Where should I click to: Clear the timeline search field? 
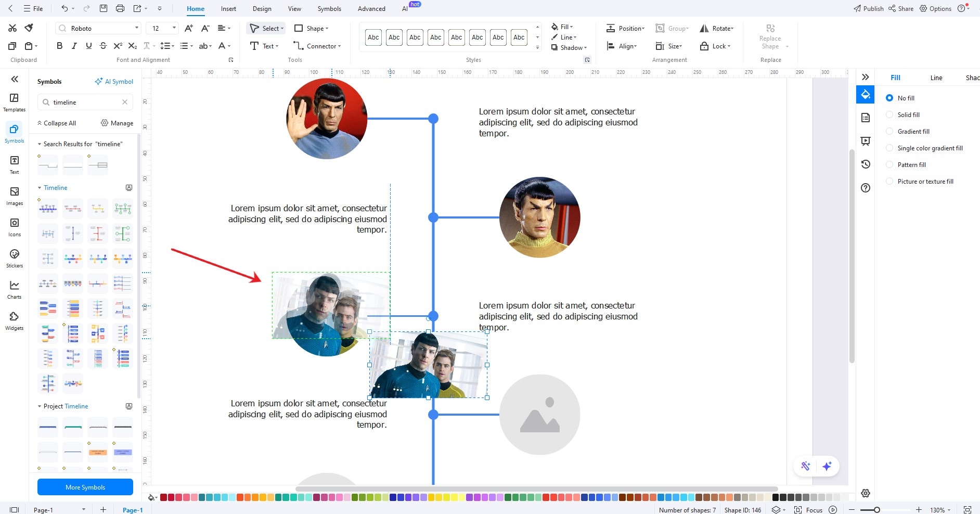click(125, 102)
